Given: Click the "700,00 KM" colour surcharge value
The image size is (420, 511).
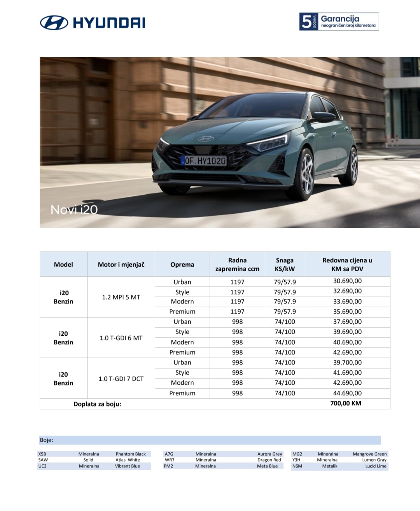Looking at the screenshot, I should 346,403.
